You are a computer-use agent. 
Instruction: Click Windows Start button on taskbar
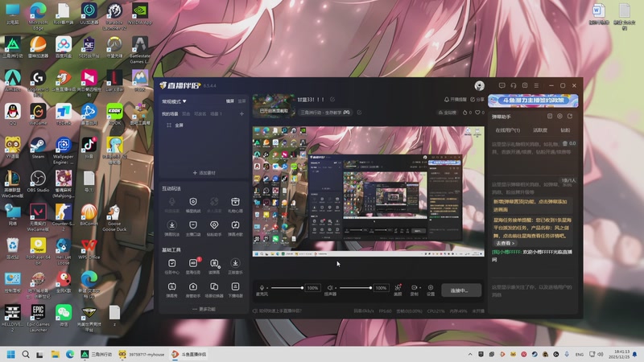pos(11,354)
